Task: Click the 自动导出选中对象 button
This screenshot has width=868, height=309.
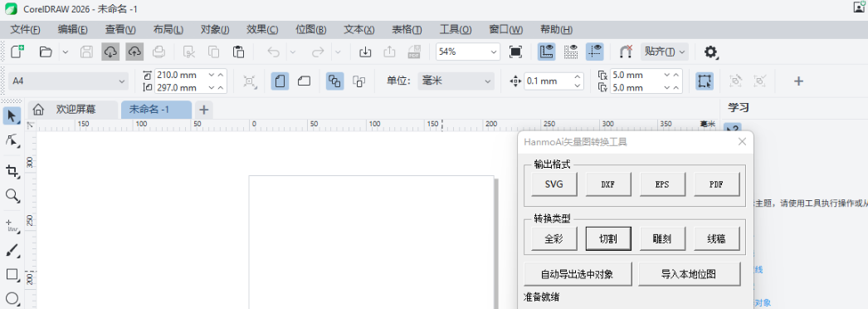Action: (x=578, y=273)
